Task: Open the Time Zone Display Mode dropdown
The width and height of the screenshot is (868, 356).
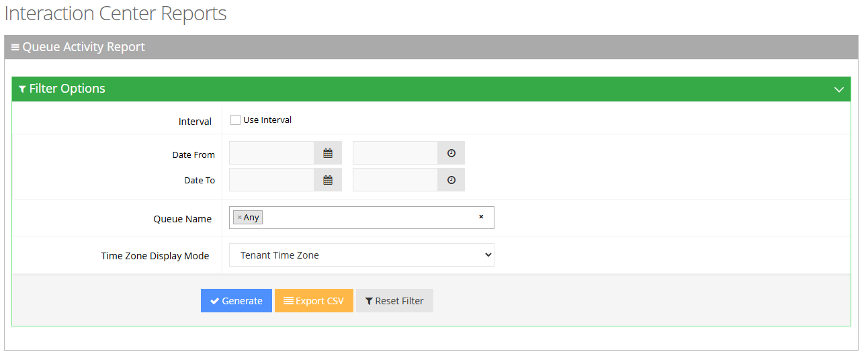Action: (x=361, y=255)
